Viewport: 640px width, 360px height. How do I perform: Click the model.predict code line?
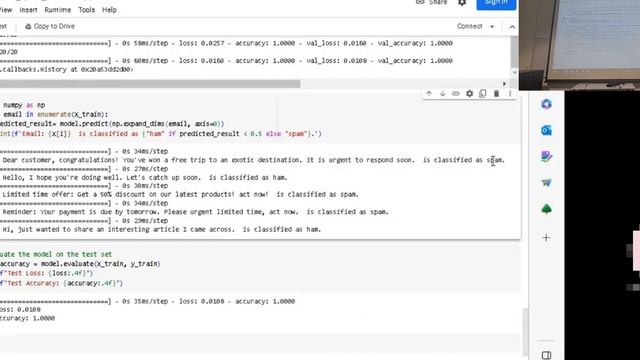[x=112, y=124]
